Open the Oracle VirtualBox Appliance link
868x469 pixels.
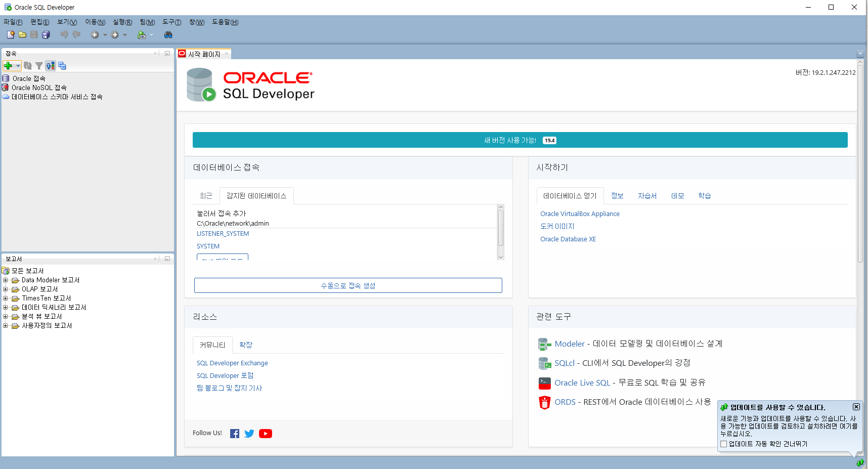(580, 214)
